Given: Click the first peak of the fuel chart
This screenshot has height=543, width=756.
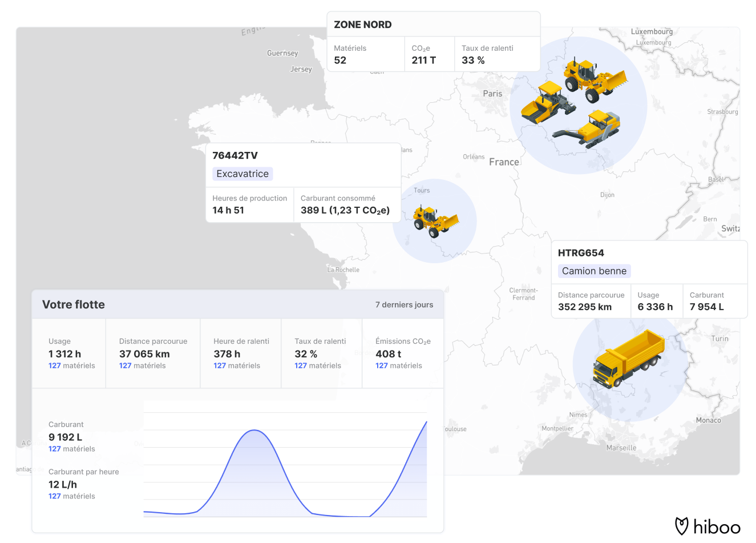Looking at the screenshot, I should (254, 431).
